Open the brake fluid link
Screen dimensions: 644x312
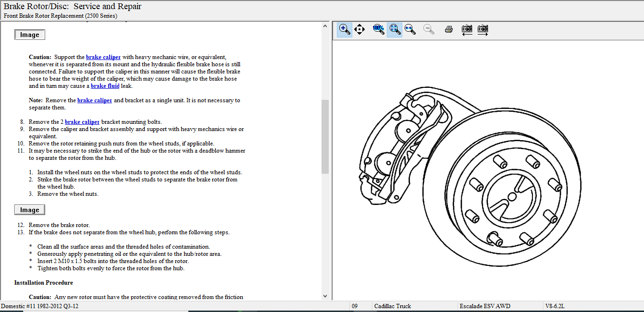(x=105, y=86)
